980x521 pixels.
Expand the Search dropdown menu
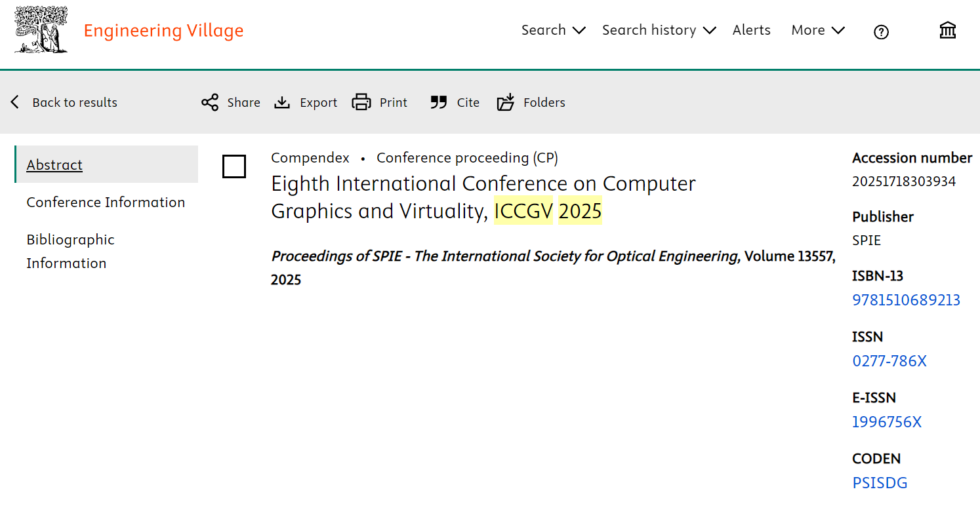[x=553, y=30]
